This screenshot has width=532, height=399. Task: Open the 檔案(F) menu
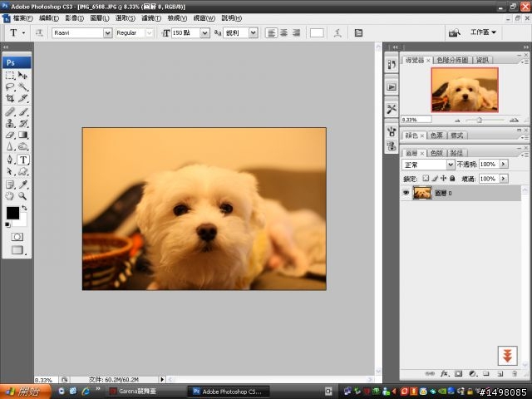click(x=22, y=18)
